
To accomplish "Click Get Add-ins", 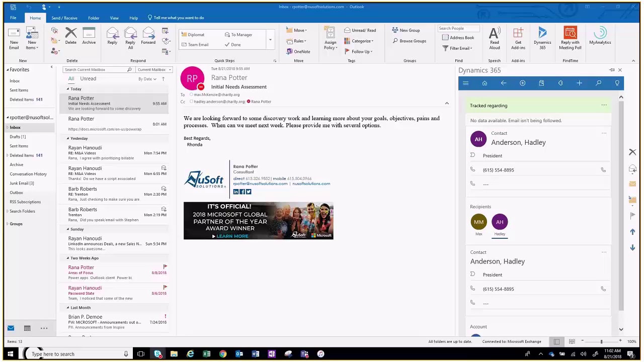I will [x=518, y=39].
